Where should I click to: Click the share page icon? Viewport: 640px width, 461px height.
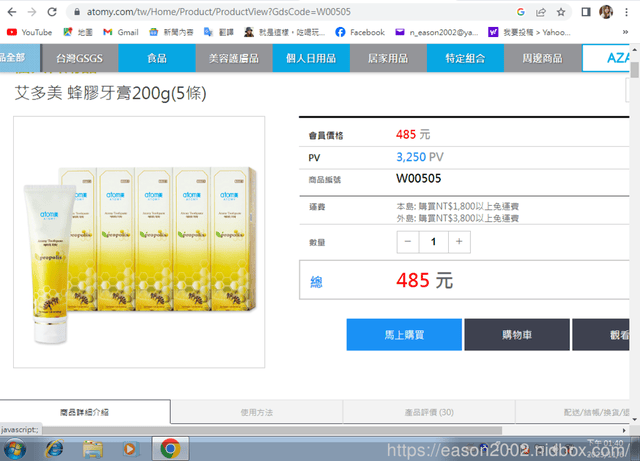coord(540,12)
